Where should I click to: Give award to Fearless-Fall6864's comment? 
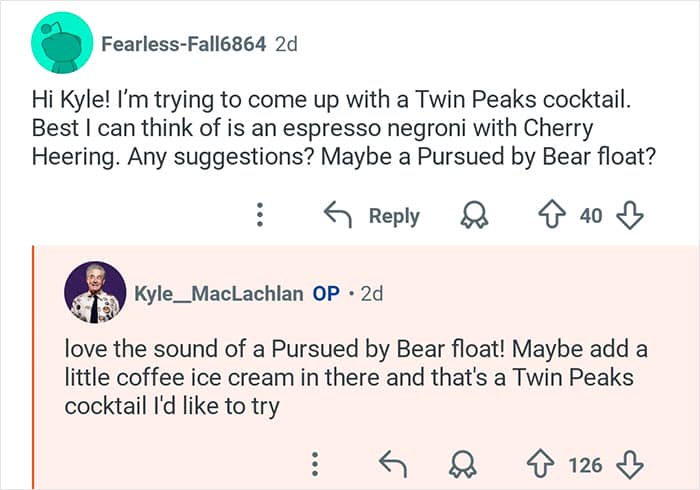pos(472,216)
